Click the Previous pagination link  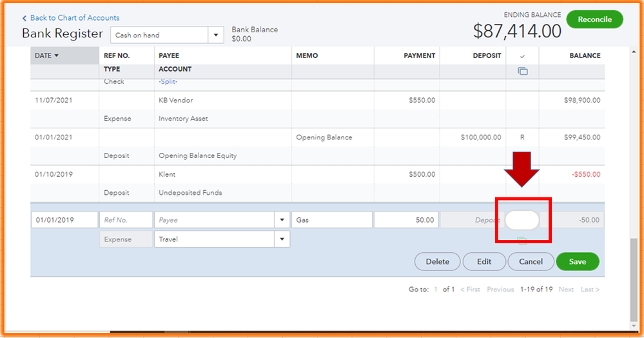[500, 290]
